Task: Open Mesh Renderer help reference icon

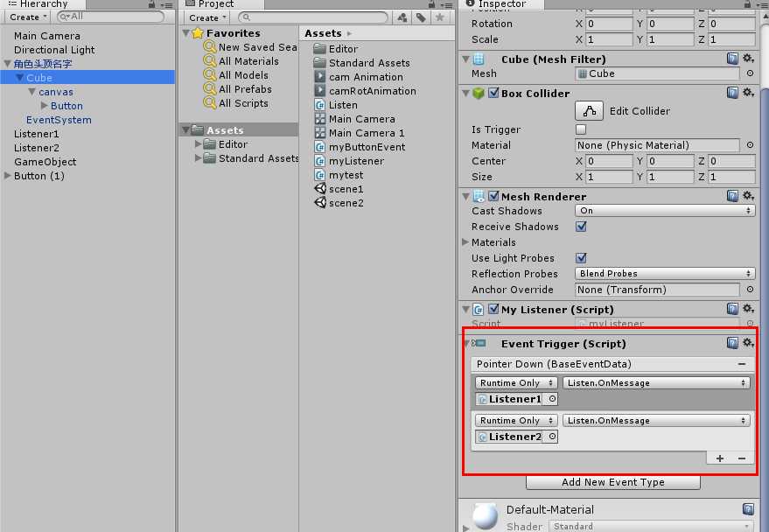Action: pyautogui.click(x=732, y=196)
